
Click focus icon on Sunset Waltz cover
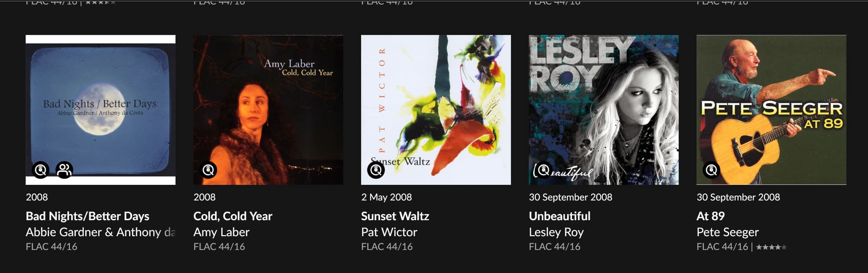point(376,170)
